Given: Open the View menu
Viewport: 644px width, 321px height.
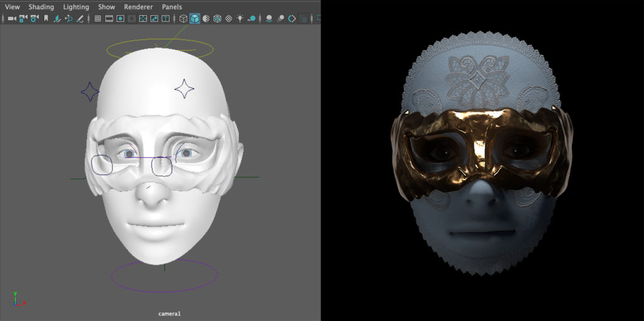Looking at the screenshot, I should (13, 7).
